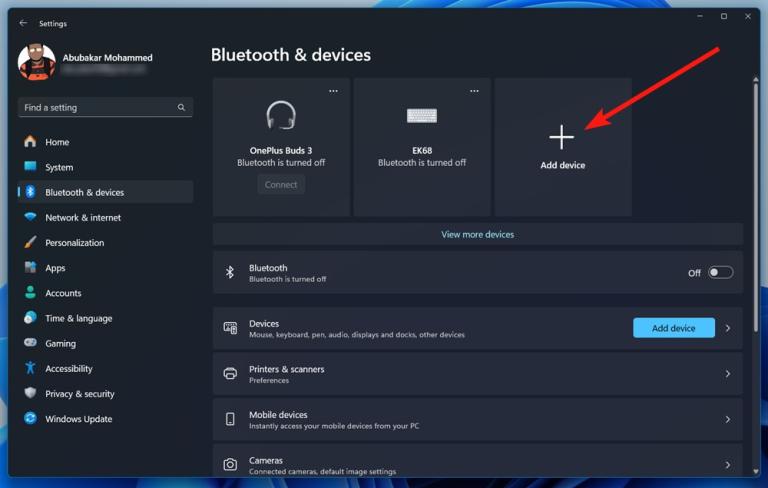
Task: Click the Apps icon in sidebar
Action: point(30,268)
